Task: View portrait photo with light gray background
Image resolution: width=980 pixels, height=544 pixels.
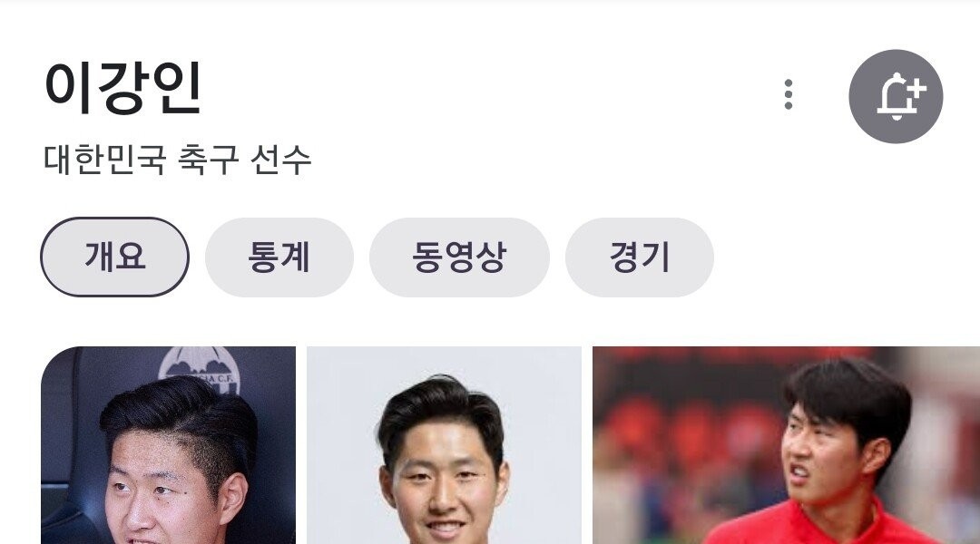Action: [444, 445]
